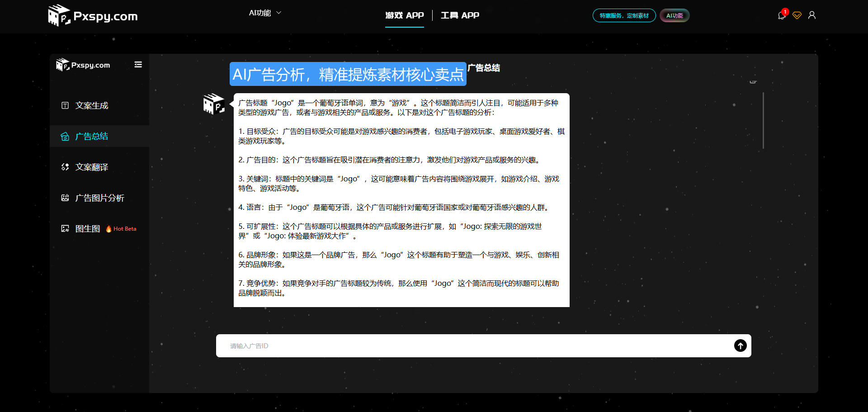
Task: Click the chat bot avatar cube icon
Action: point(214,104)
